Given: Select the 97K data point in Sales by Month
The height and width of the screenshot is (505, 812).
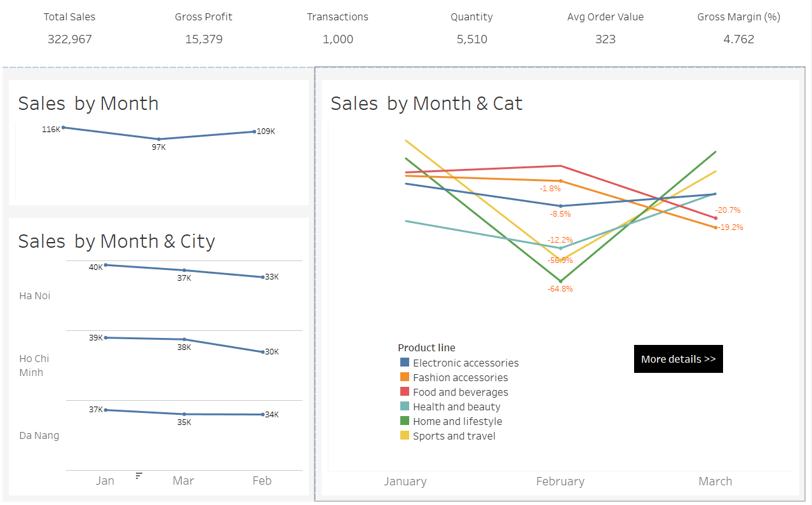Looking at the screenshot, I should click(159, 139).
